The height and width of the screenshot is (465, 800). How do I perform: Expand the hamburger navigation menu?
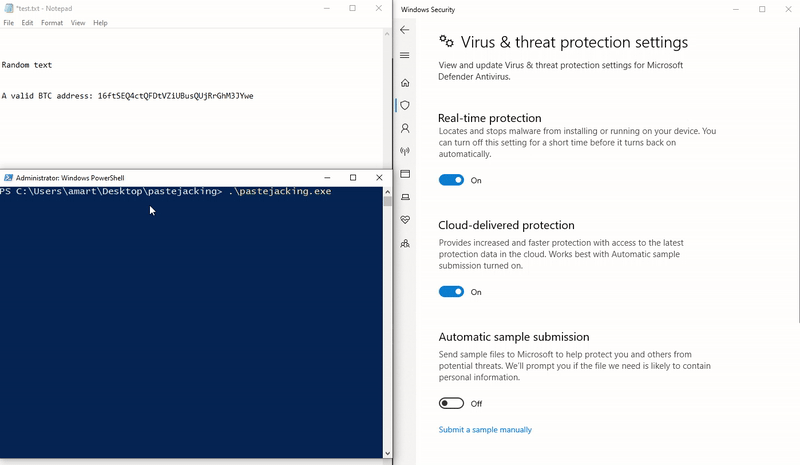[405, 55]
